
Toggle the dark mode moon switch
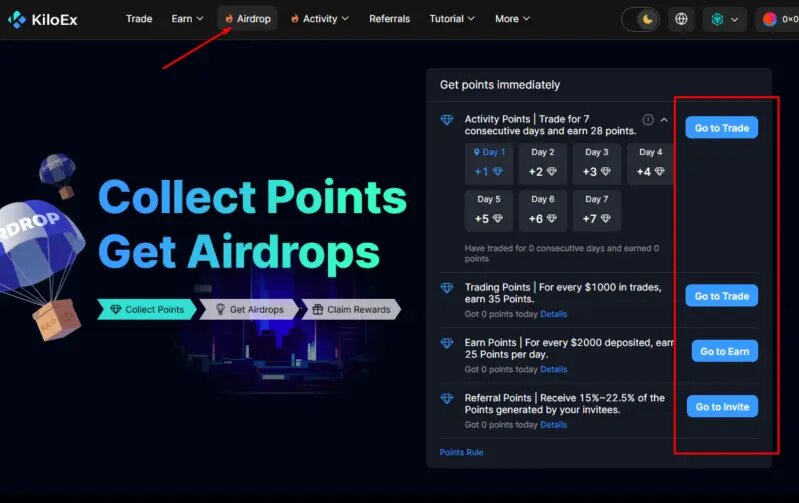pos(641,19)
